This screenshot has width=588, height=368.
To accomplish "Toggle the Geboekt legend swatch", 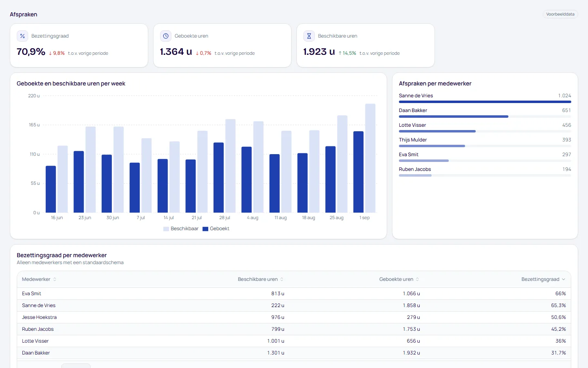I will (x=205, y=229).
